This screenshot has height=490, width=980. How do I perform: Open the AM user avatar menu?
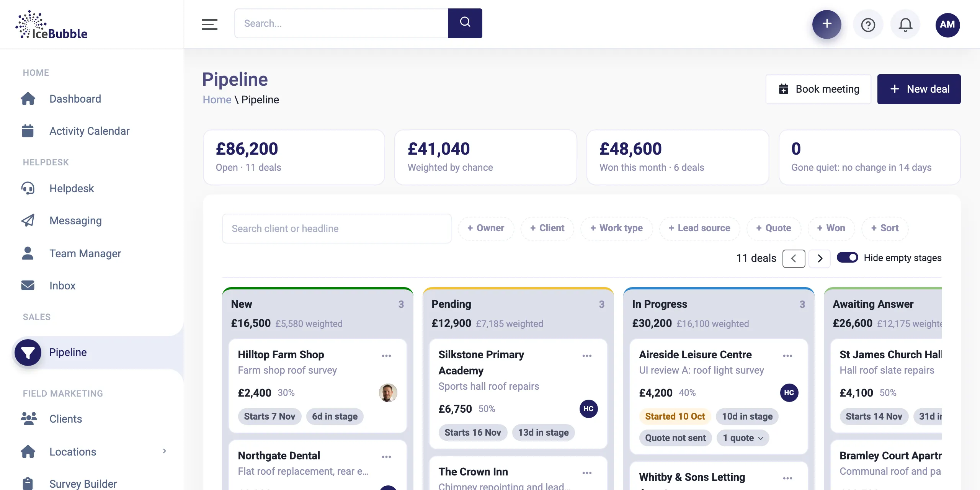point(947,25)
